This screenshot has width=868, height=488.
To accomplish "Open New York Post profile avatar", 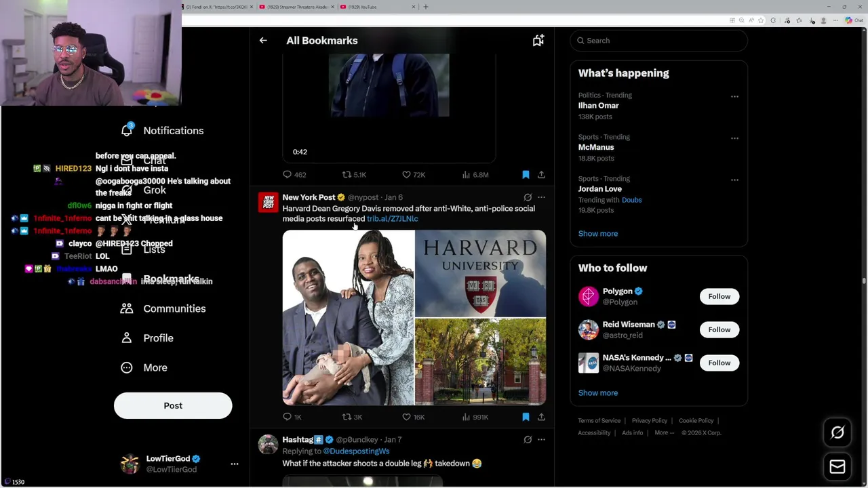I will click(x=268, y=202).
